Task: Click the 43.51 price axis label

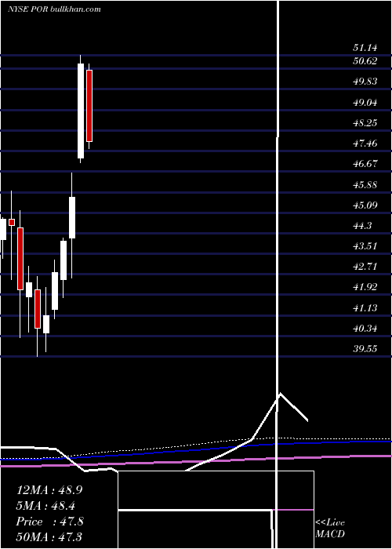Action: 365,246
